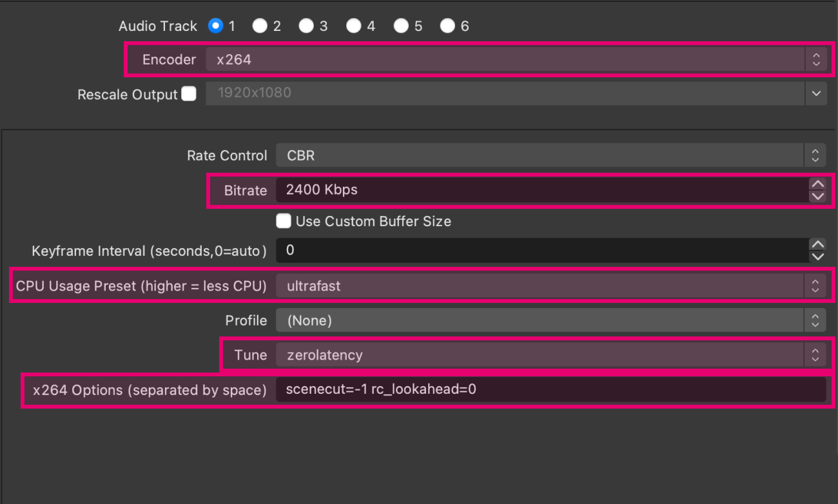
Task: Select Audio Track 2 radio button
Action: coord(260,26)
